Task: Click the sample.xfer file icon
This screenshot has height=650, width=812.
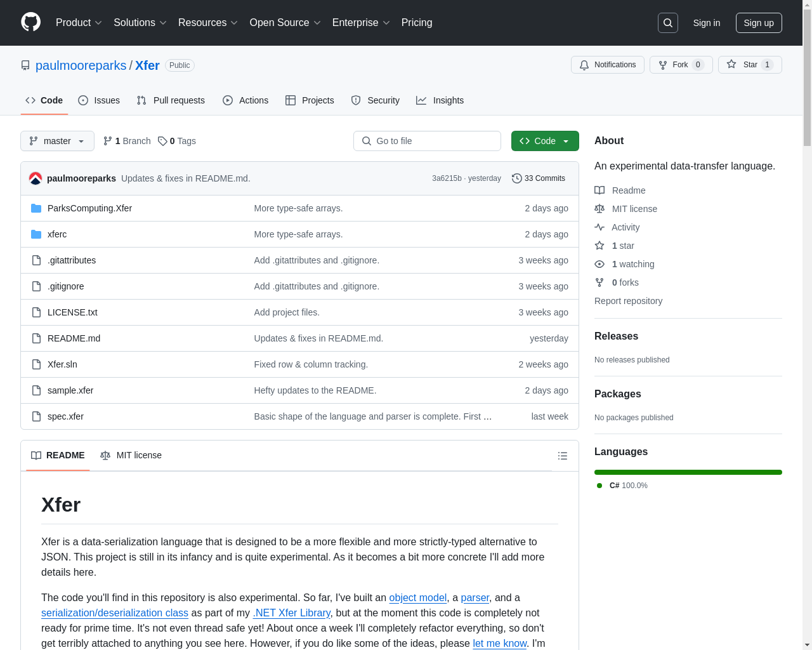Action: pos(36,390)
